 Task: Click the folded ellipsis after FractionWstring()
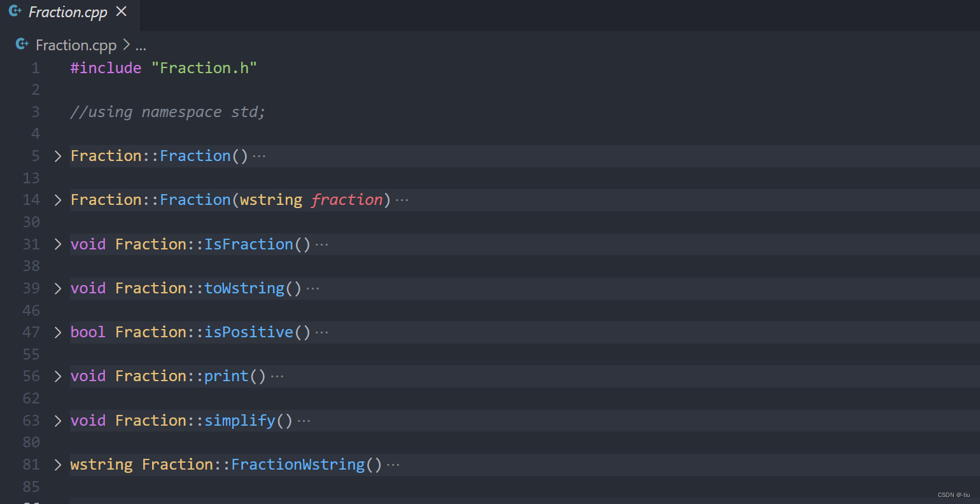393,465
